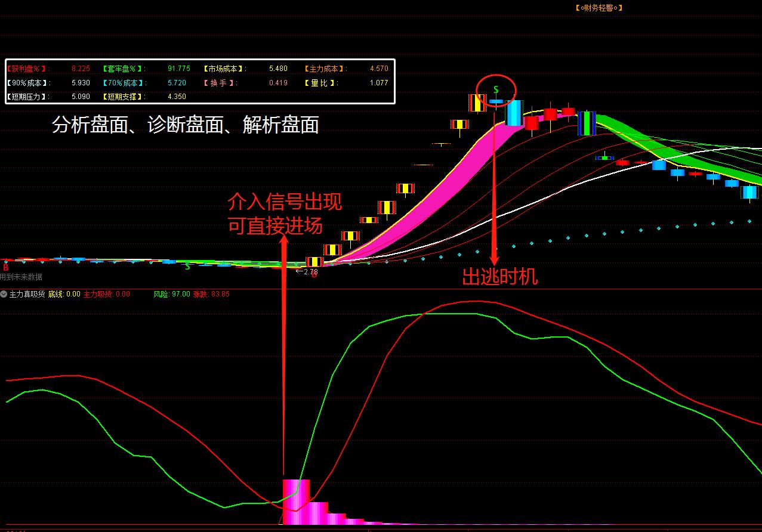Open the 财务轻警 financial warning label
Image resolution: width=762 pixels, height=532 pixels.
[x=599, y=8]
